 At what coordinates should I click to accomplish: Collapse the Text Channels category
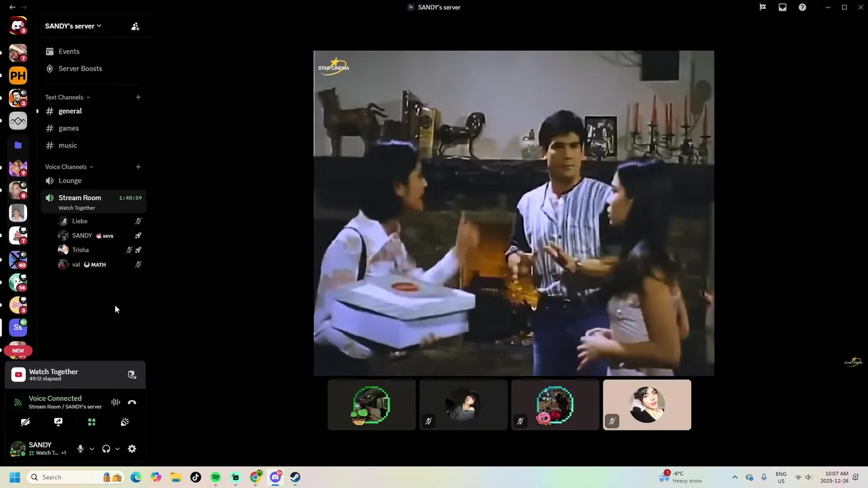(67, 97)
